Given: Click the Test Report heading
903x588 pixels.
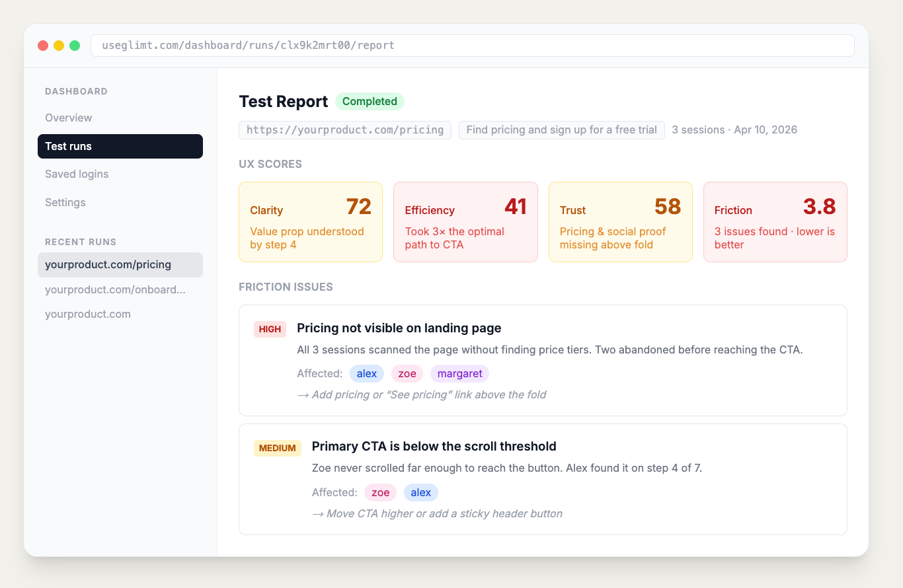Looking at the screenshot, I should pyautogui.click(x=284, y=101).
